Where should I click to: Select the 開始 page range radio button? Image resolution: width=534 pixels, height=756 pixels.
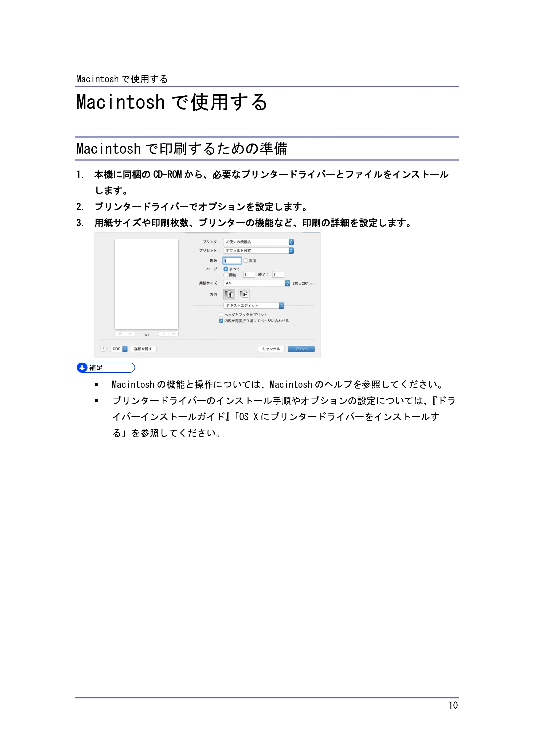[226, 275]
